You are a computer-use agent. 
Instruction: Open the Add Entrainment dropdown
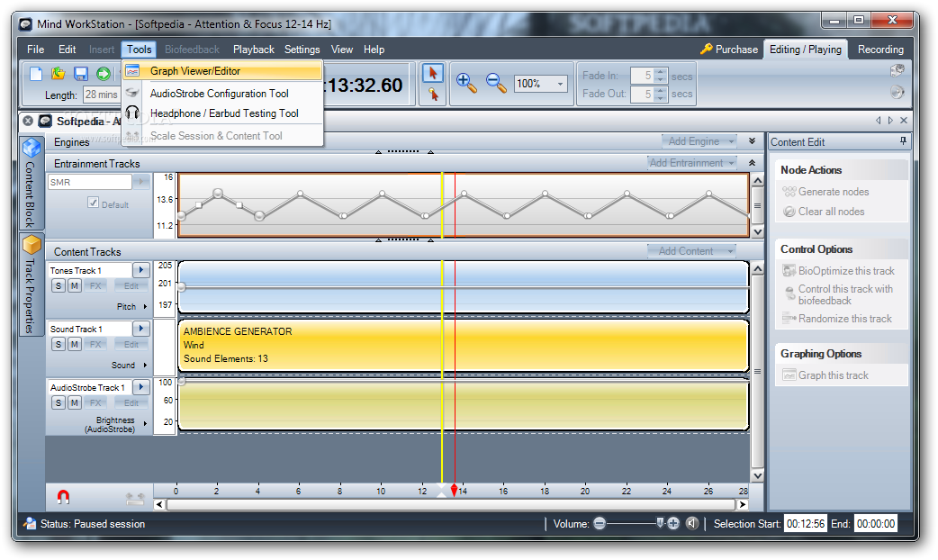coord(692,163)
